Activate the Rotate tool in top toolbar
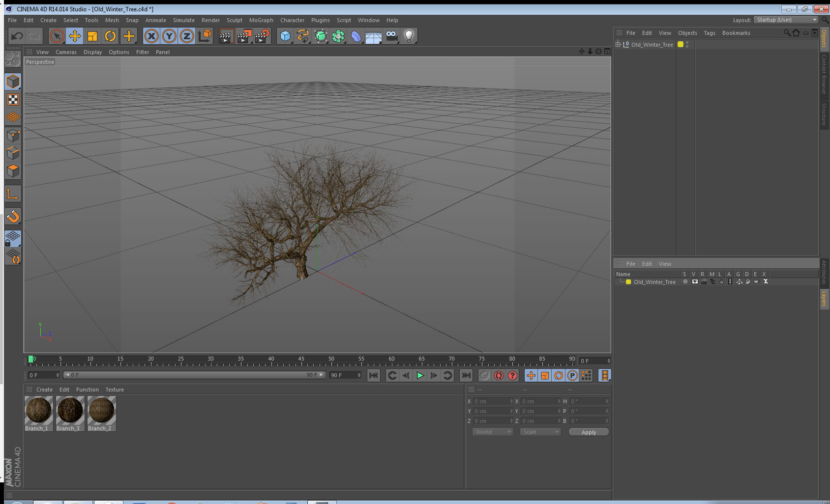Image resolution: width=830 pixels, height=504 pixels. [x=111, y=36]
